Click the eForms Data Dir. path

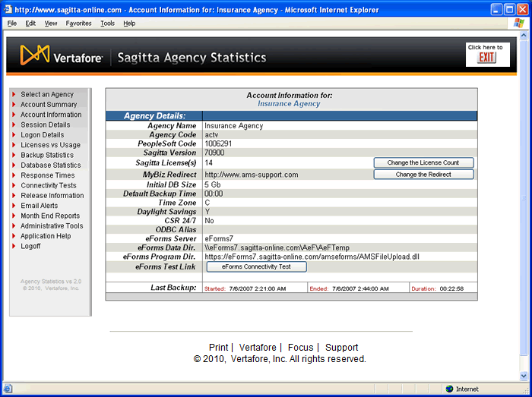tap(277, 248)
